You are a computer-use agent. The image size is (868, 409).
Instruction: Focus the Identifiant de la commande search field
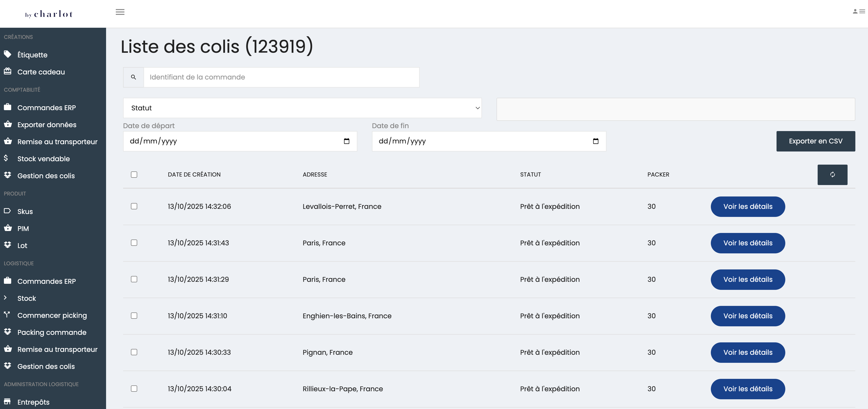click(x=281, y=77)
